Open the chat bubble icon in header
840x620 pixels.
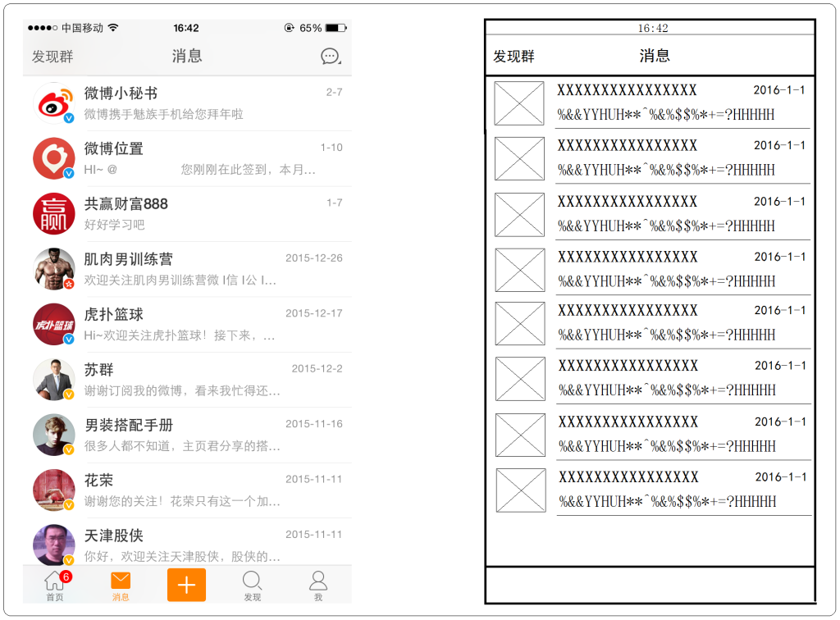click(330, 56)
